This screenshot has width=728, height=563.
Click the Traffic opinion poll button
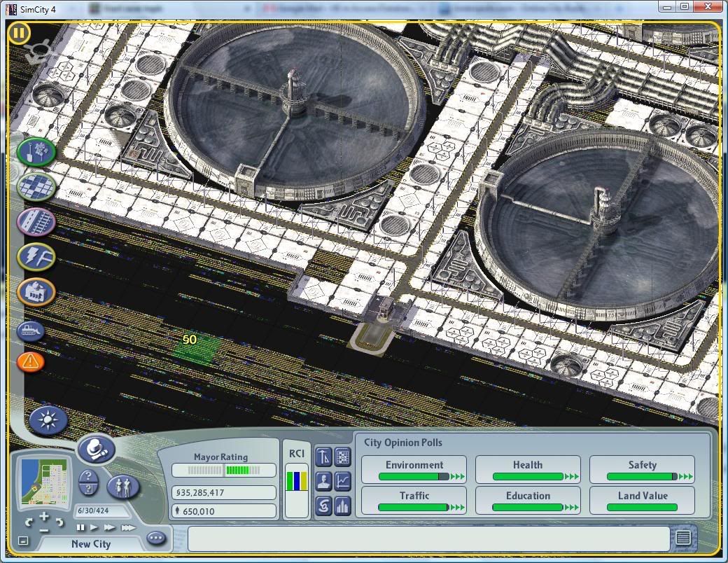click(414, 500)
